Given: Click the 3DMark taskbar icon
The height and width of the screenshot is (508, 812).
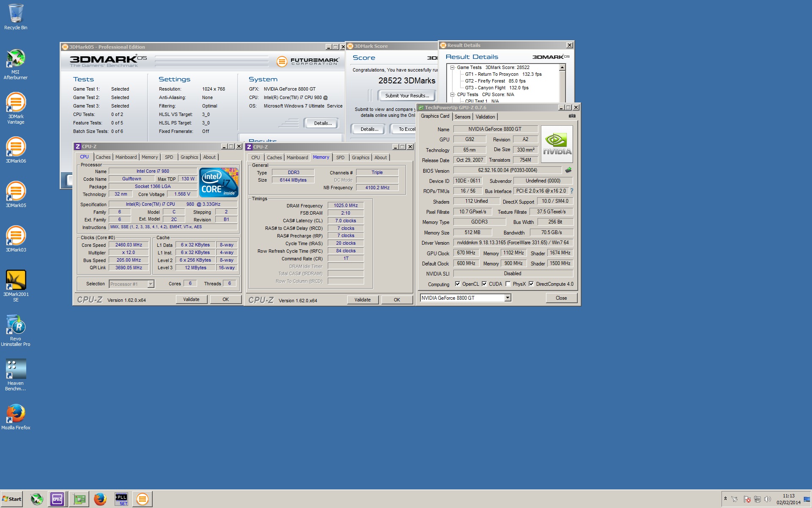Looking at the screenshot, I should point(143,499).
